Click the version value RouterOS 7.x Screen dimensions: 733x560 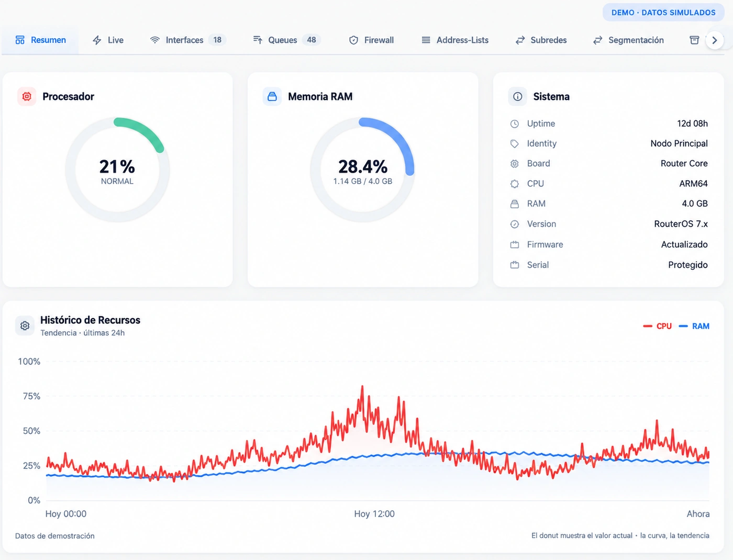(681, 224)
